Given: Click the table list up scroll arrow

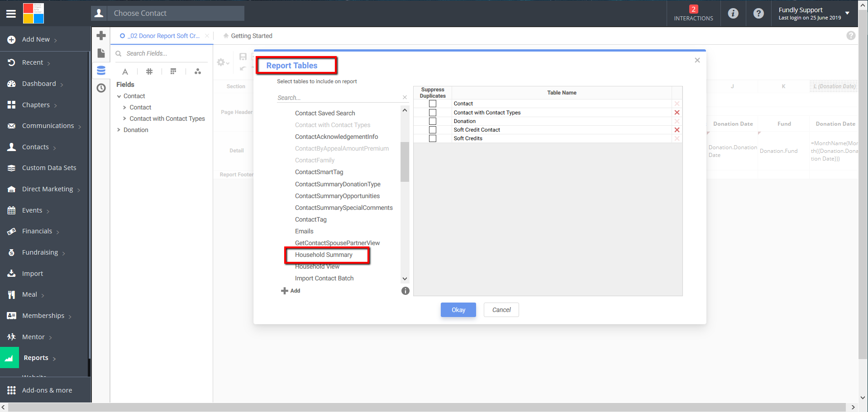Looking at the screenshot, I should pos(405,110).
